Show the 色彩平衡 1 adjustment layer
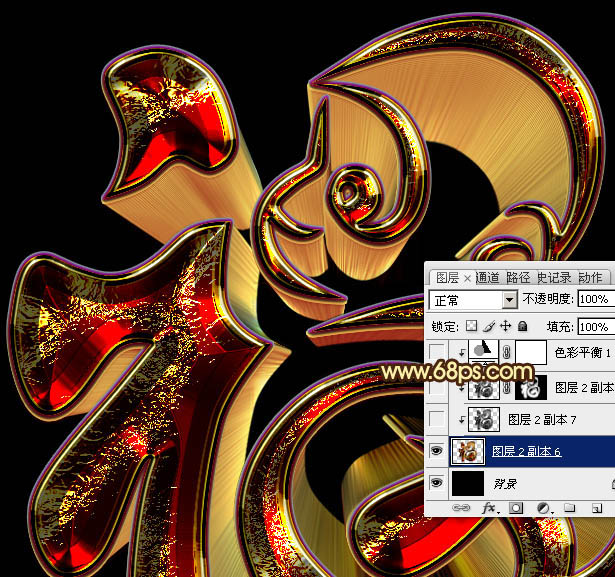615x577 pixels. coord(436,352)
